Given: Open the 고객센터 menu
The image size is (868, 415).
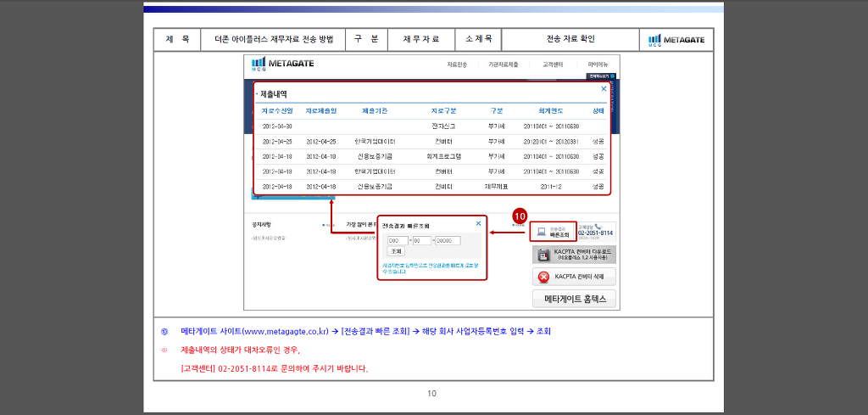Looking at the screenshot, I should click(553, 64).
